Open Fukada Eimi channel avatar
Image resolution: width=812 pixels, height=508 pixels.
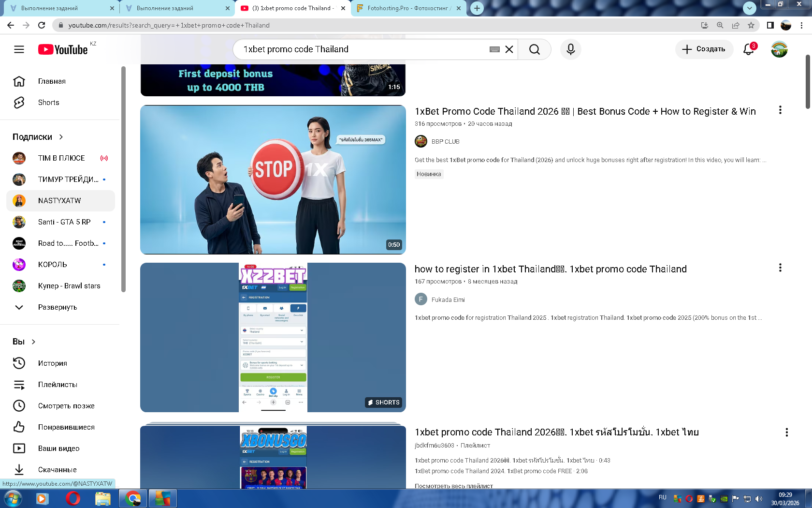coord(421,299)
